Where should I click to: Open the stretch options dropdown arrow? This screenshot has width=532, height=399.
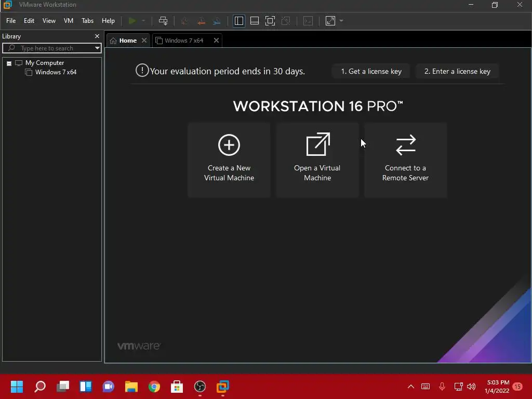click(341, 21)
